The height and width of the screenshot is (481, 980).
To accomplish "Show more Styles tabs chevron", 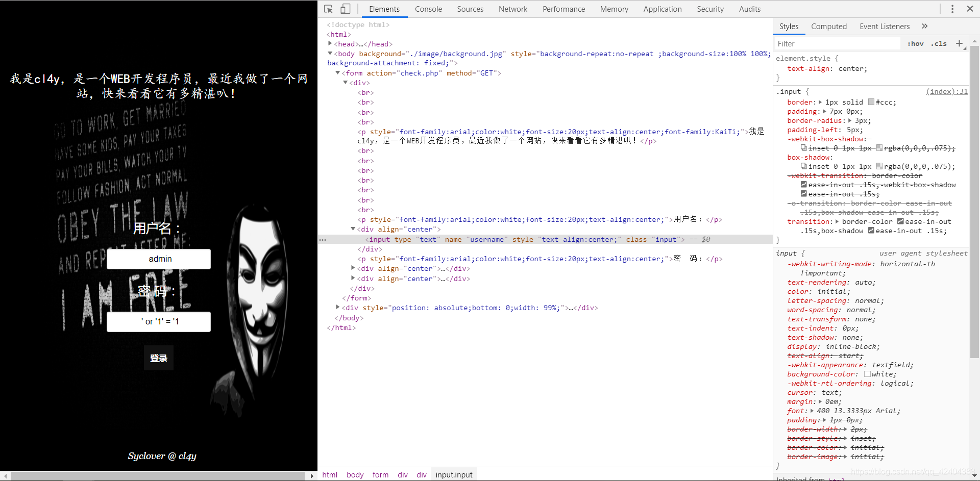I will click(x=924, y=26).
